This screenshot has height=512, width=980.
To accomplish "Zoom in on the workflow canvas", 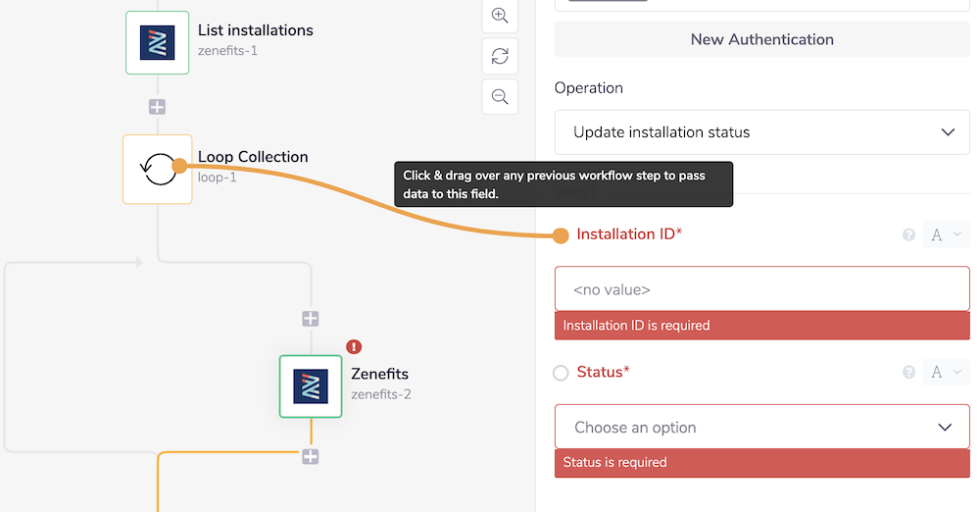I will pyautogui.click(x=500, y=16).
